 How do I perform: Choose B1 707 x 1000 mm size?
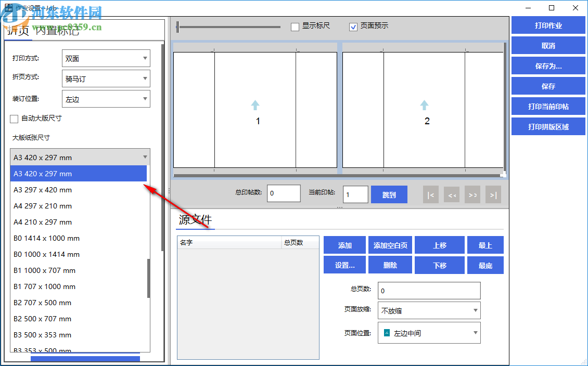pos(79,286)
